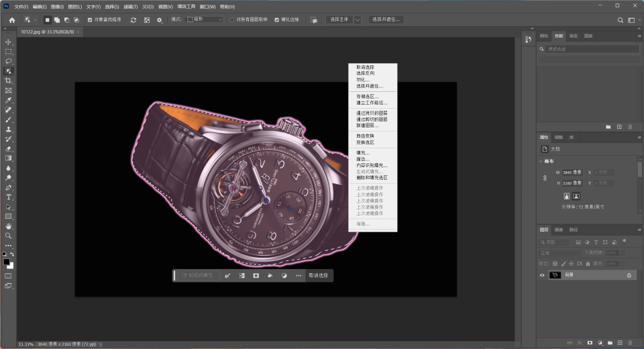This screenshot has height=349, width=644.
Task: Select the Move tool
Action: (x=9, y=42)
